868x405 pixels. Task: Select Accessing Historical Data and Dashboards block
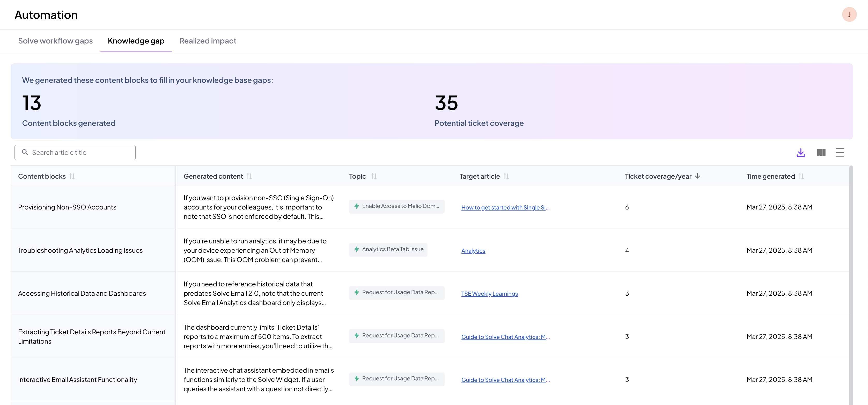tap(82, 293)
